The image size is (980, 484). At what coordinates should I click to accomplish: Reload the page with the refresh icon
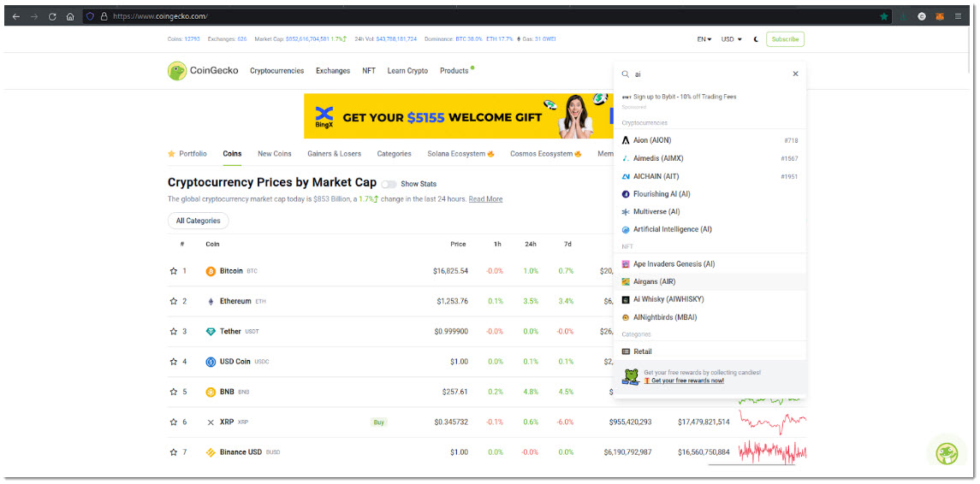click(52, 16)
